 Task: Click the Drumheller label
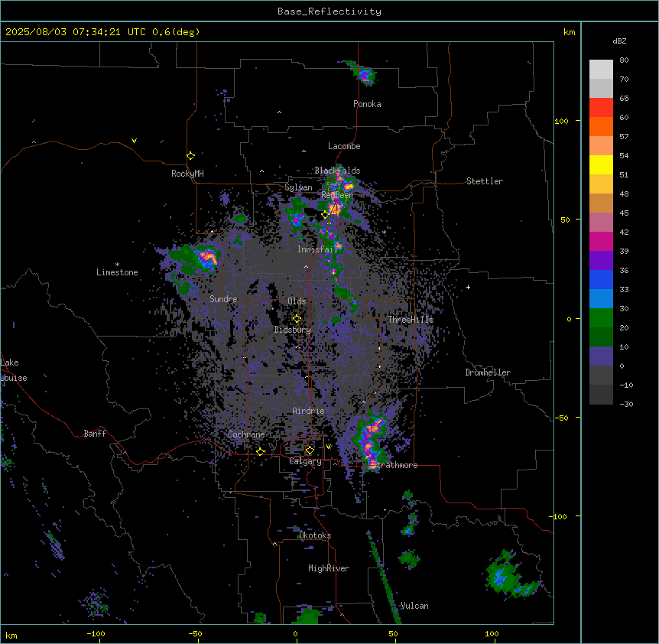point(488,372)
